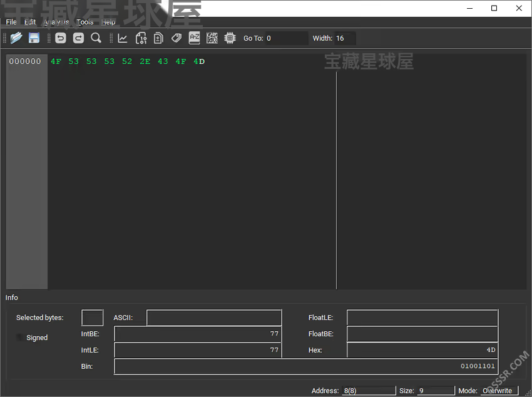Open the Analysis menu
532x397 pixels.
(56, 22)
